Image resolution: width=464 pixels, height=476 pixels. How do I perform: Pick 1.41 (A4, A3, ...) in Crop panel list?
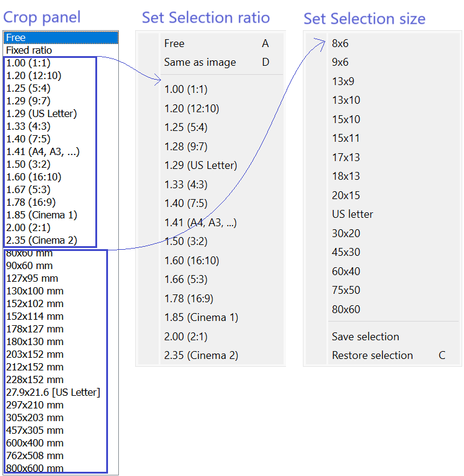43,151
